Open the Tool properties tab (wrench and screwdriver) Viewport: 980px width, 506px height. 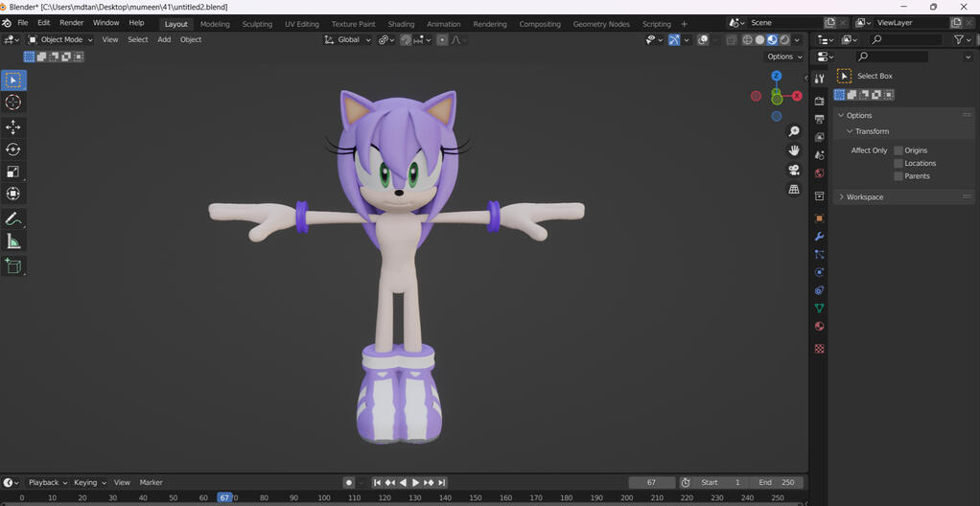(819, 78)
